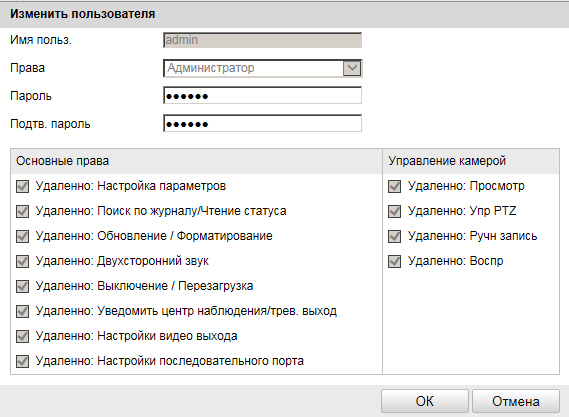Click the Подтв. пароль field

pyautogui.click(x=263, y=124)
